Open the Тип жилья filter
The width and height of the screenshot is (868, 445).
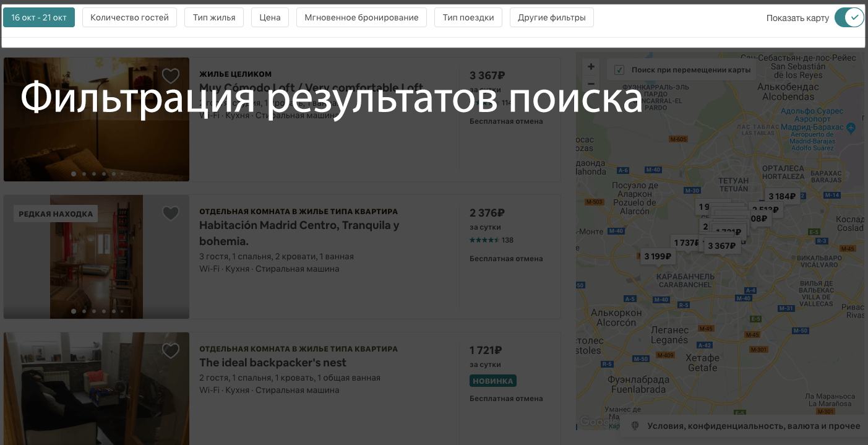tap(214, 17)
